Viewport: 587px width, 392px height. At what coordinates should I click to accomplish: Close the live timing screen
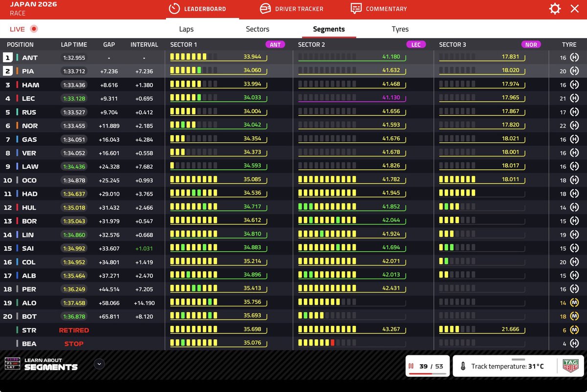575,9
